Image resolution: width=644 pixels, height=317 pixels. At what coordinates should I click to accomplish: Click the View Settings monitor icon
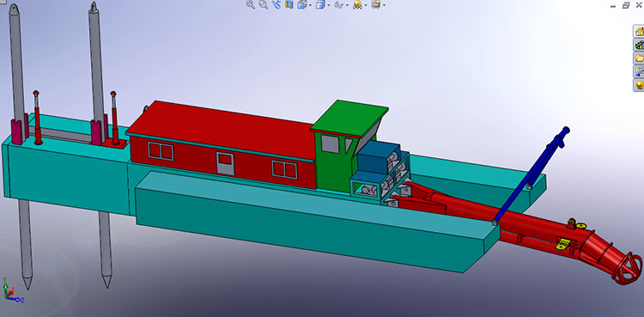click(376, 4)
